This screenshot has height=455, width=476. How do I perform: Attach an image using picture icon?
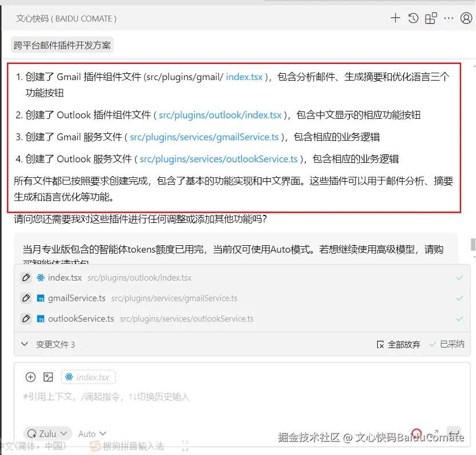coord(48,377)
